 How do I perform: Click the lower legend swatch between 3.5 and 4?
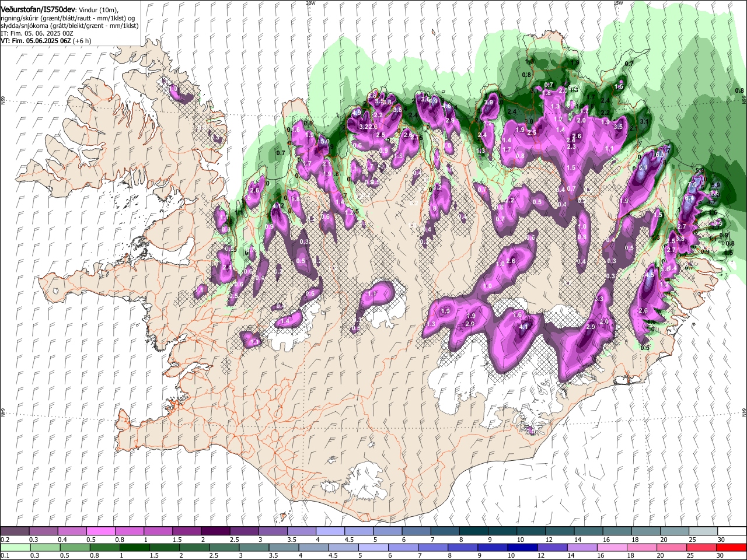[x=283, y=547]
